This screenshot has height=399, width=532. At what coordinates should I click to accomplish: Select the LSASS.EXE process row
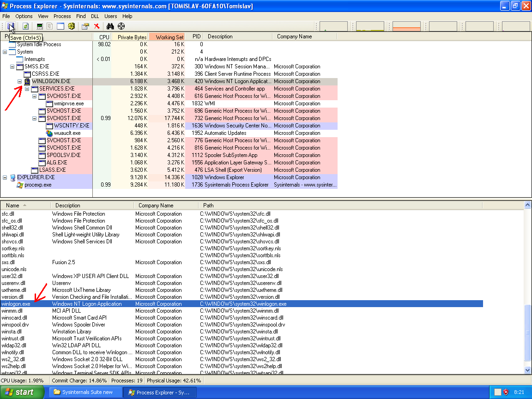pos(169,170)
